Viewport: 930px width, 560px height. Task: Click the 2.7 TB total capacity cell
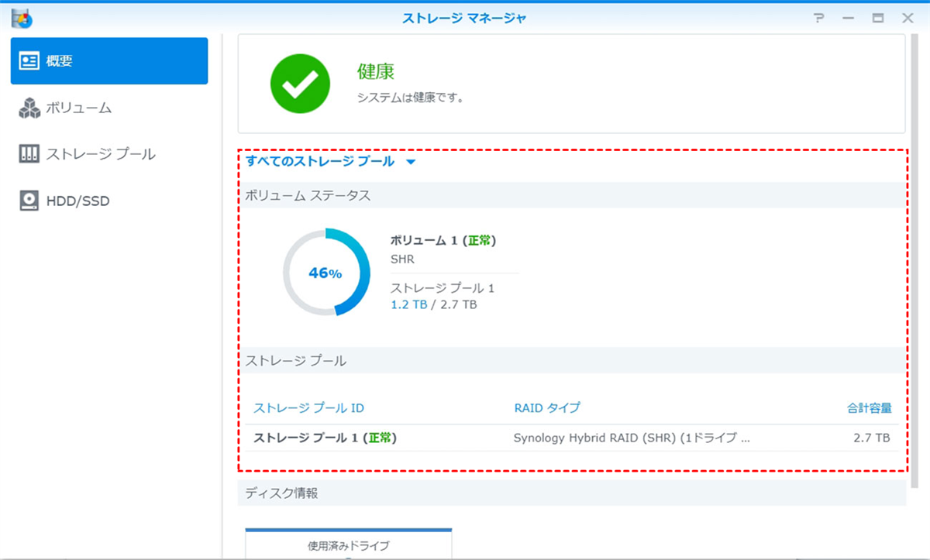click(x=872, y=438)
